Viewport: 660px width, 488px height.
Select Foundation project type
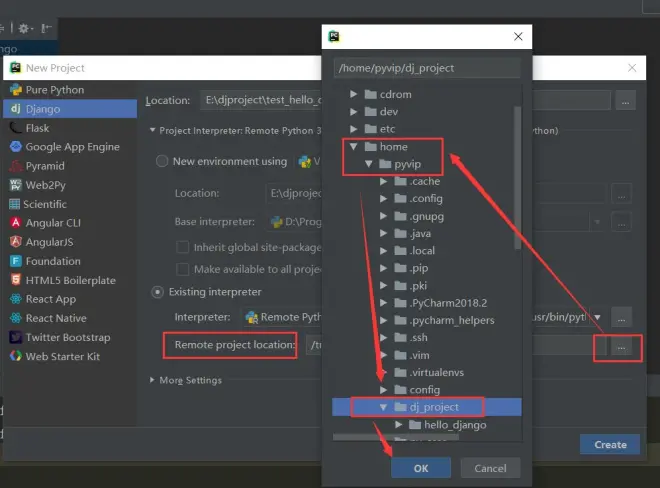(53, 261)
